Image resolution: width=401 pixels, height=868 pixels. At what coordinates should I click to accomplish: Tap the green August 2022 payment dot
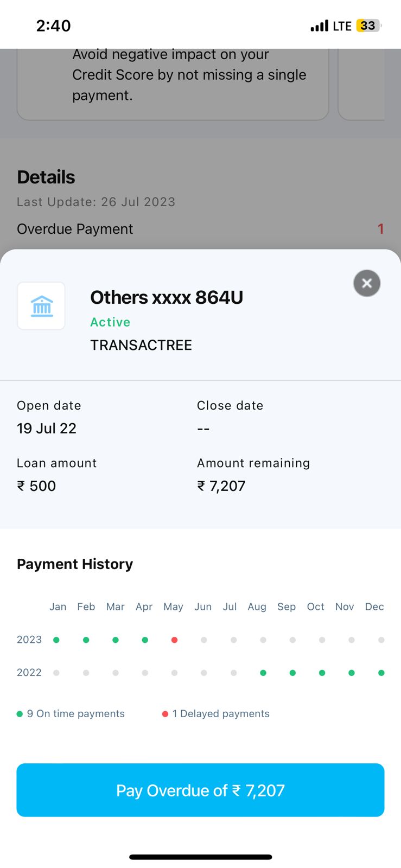(x=263, y=673)
